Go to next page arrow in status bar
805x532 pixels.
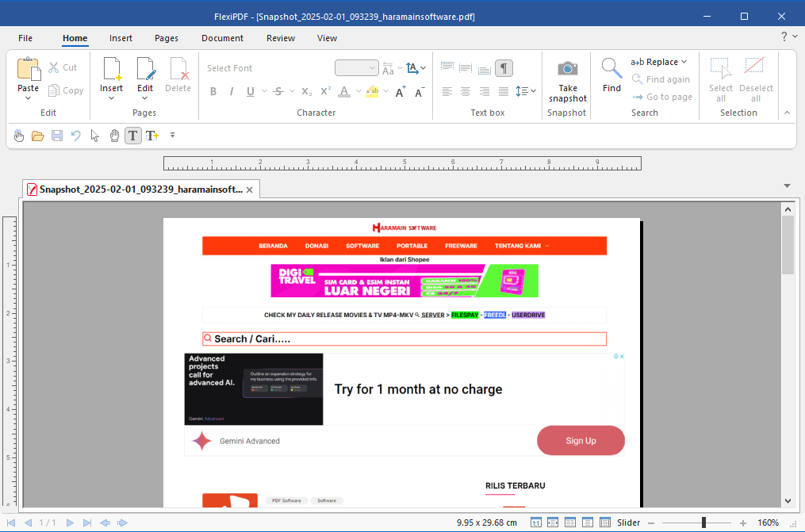70,522
